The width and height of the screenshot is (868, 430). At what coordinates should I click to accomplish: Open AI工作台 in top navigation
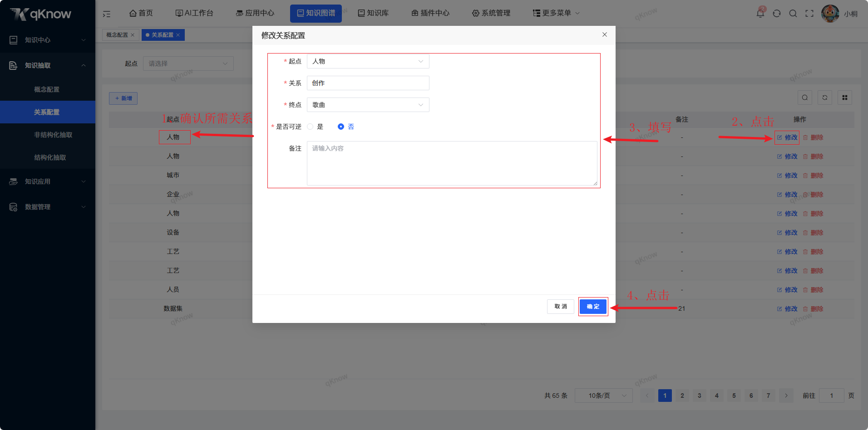(x=194, y=13)
